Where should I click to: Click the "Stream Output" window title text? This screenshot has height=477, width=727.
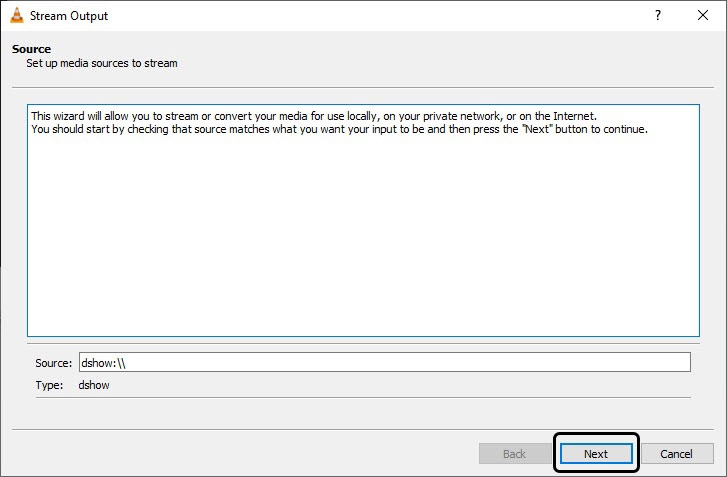69,16
